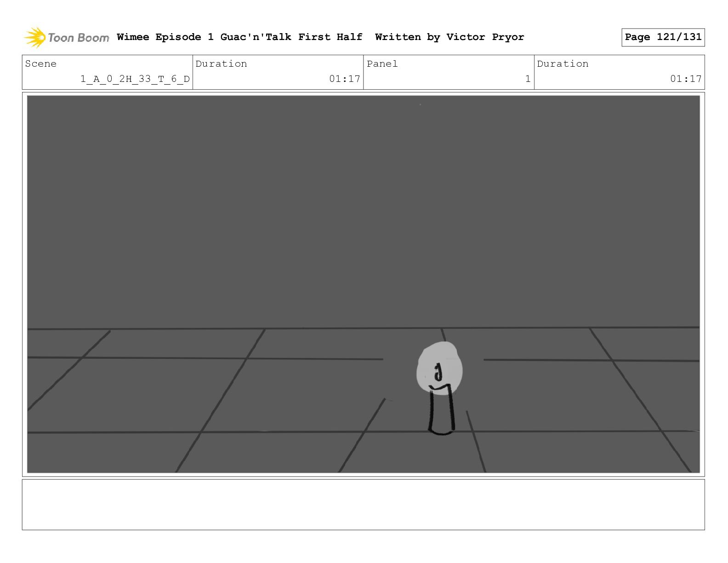Viewport: 728px width, 563px height.
Task: Select the scene name '1_A_0_2H_33_T_6_D'
Action: point(135,79)
